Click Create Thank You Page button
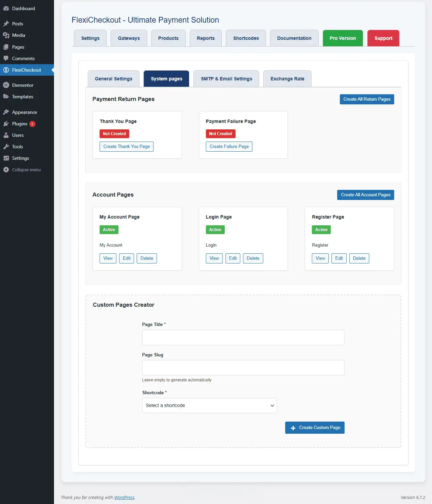Image resolution: width=432 pixels, height=504 pixels. tap(127, 147)
